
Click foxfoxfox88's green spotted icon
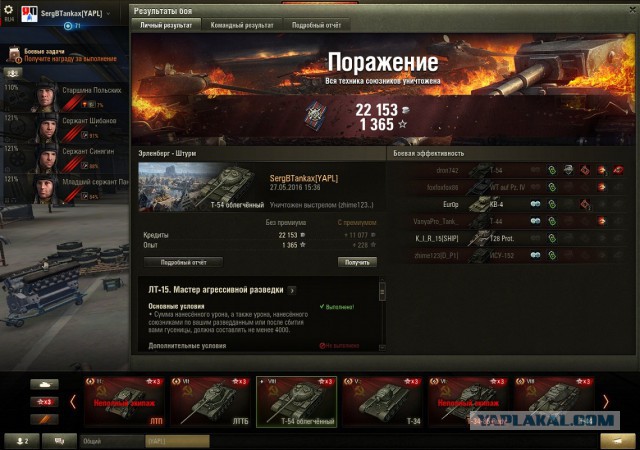pyautogui.click(x=552, y=187)
